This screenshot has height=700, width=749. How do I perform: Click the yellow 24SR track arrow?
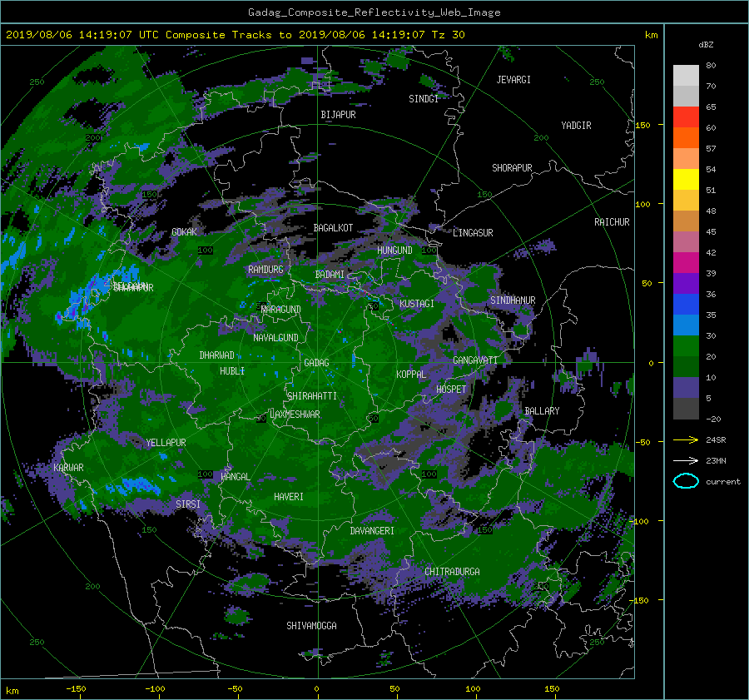(x=686, y=439)
